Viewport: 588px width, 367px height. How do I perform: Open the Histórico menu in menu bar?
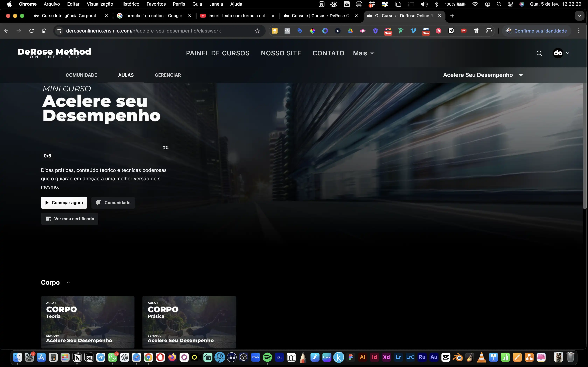pos(130,4)
